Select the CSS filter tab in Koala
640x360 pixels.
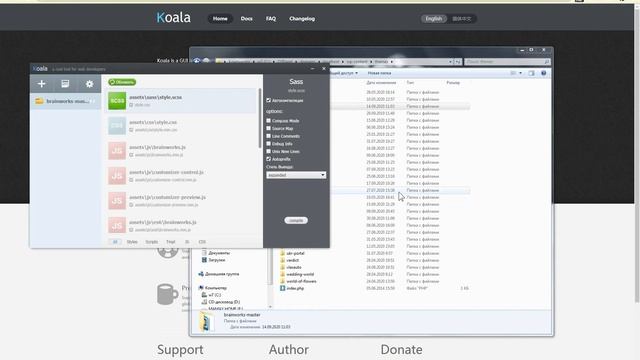(x=202, y=242)
